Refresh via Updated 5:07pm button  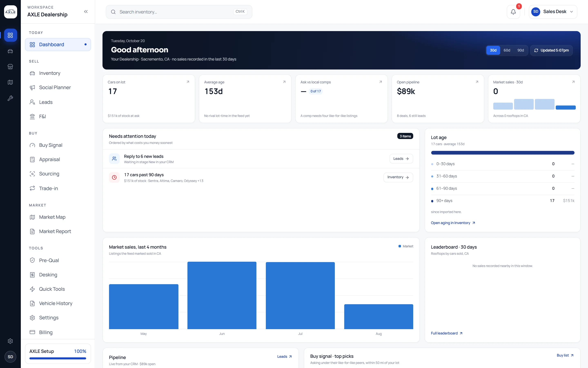tap(551, 50)
